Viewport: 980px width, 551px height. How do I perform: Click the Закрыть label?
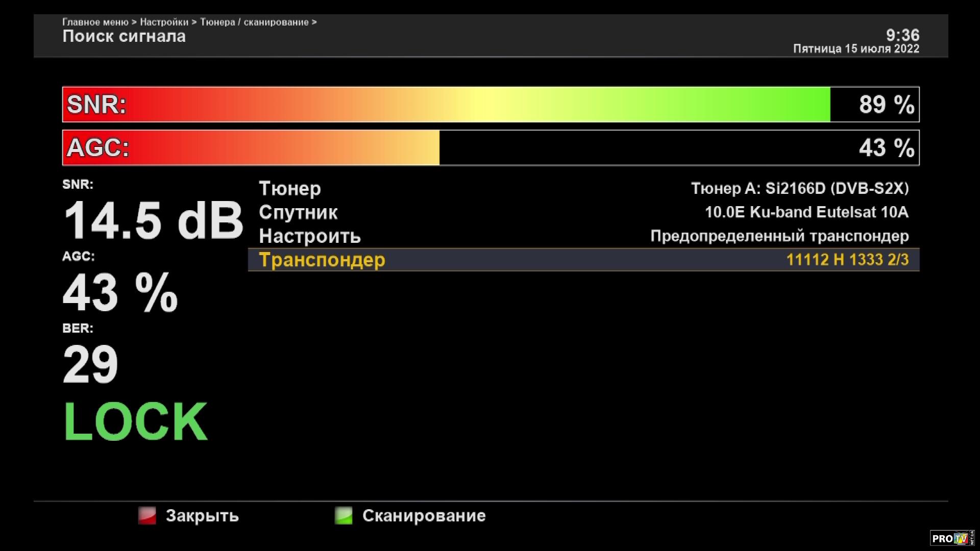point(202,516)
